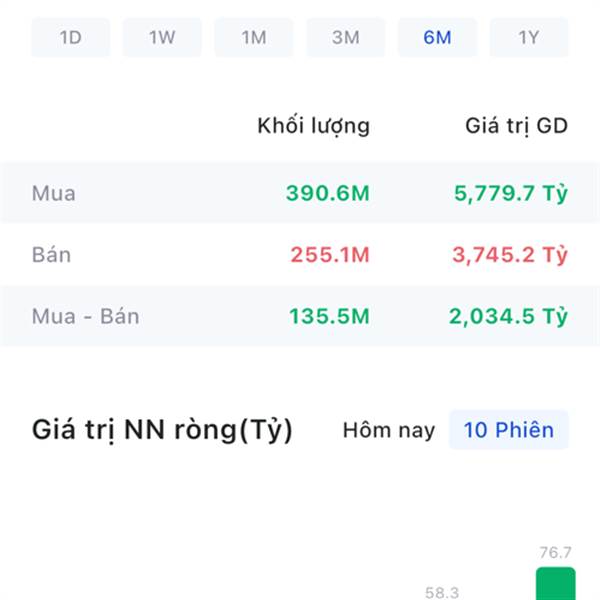This screenshot has height=600, width=600.
Task: Toggle chart to Hôm nay view
Action: (x=389, y=430)
